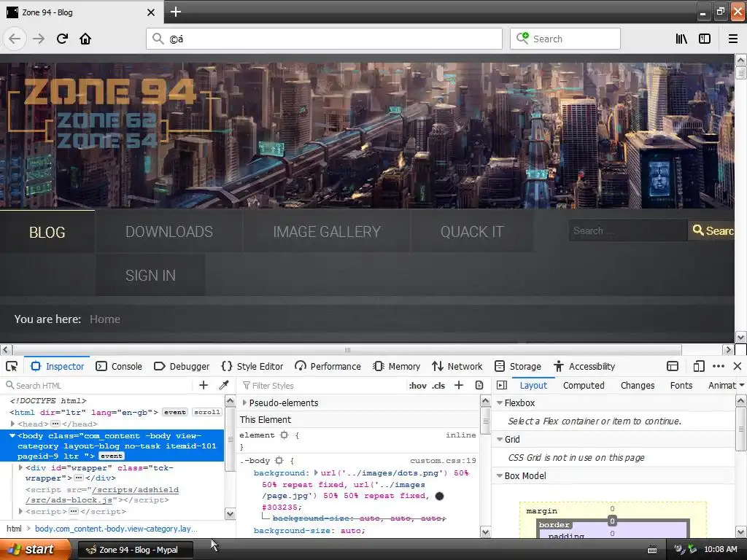This screenshot has height=560, width=747.
Task: Click the browser forward arrow
Action: tap(39, 39)
